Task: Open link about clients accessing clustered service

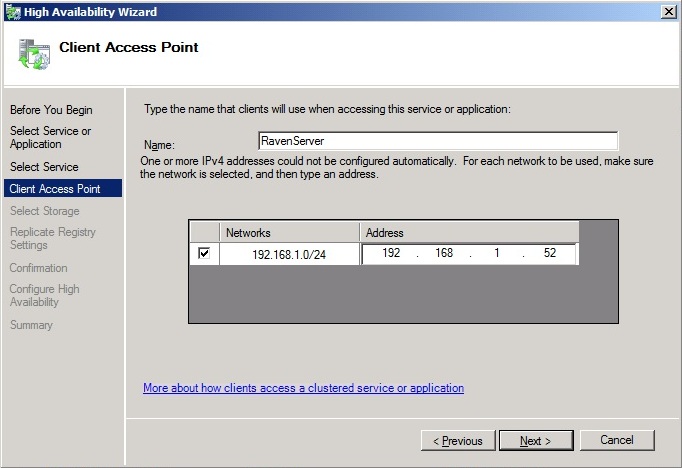Action: [303, 388]
